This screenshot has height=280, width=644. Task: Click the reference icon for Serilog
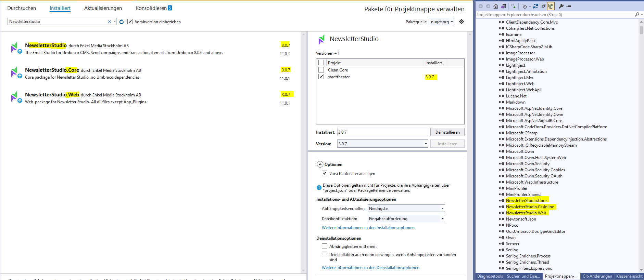[x=502, y=250]
